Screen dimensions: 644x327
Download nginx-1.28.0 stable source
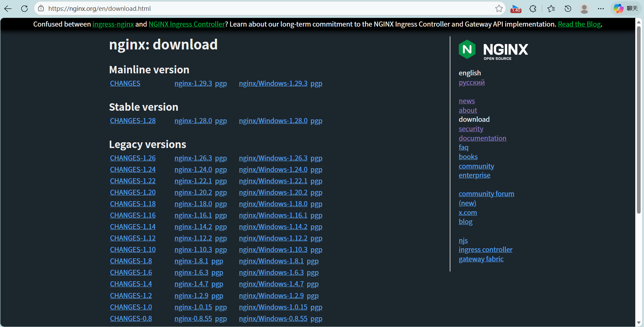193,121
